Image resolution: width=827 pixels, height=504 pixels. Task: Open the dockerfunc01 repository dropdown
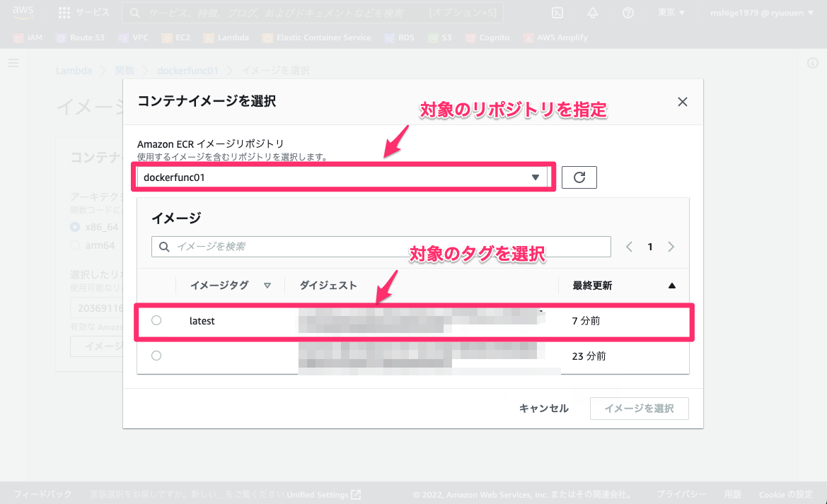click(x=342, y=177)
